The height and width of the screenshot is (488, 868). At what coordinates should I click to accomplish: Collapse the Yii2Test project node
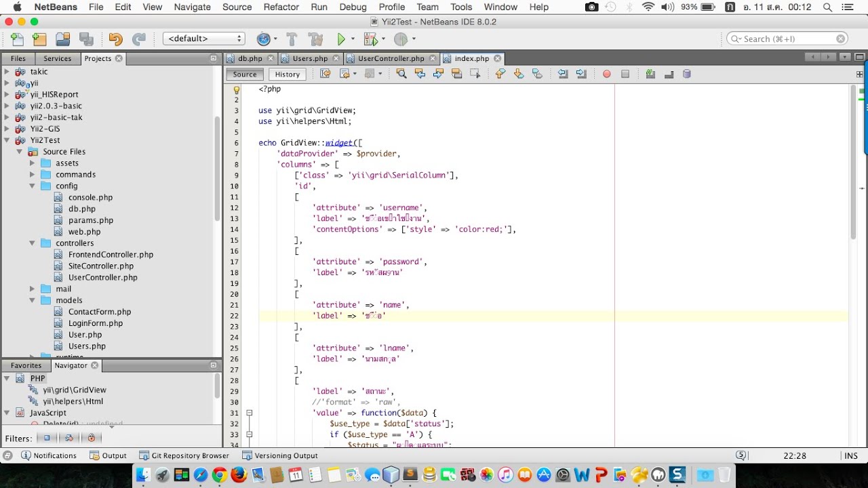pos(7,140)
